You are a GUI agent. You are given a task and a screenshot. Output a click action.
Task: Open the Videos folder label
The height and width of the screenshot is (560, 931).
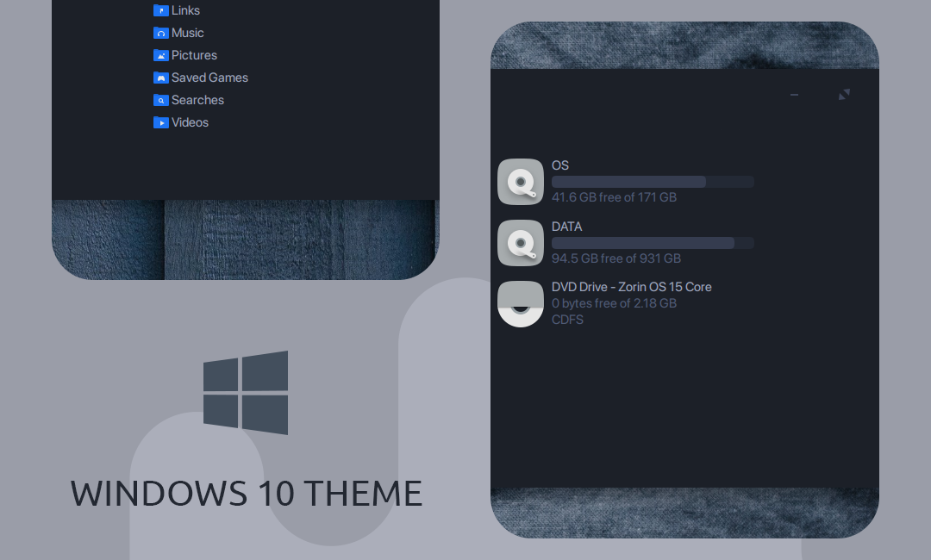coord(190,123)
